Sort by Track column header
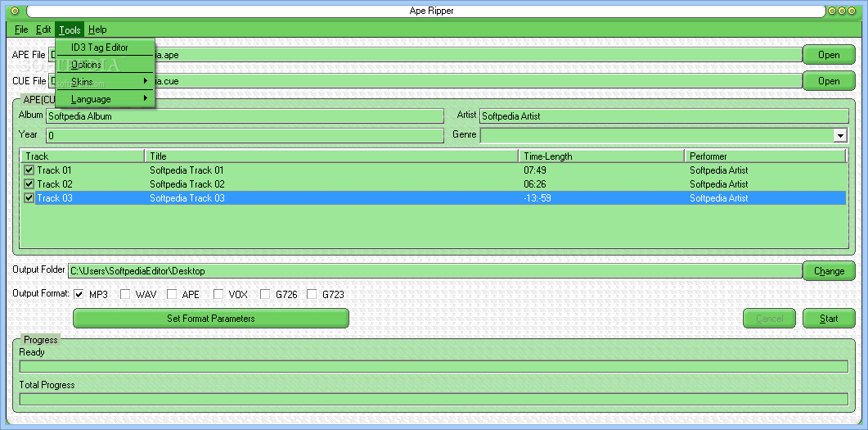The height and width of the screenshot is (430, 868). 83,156
